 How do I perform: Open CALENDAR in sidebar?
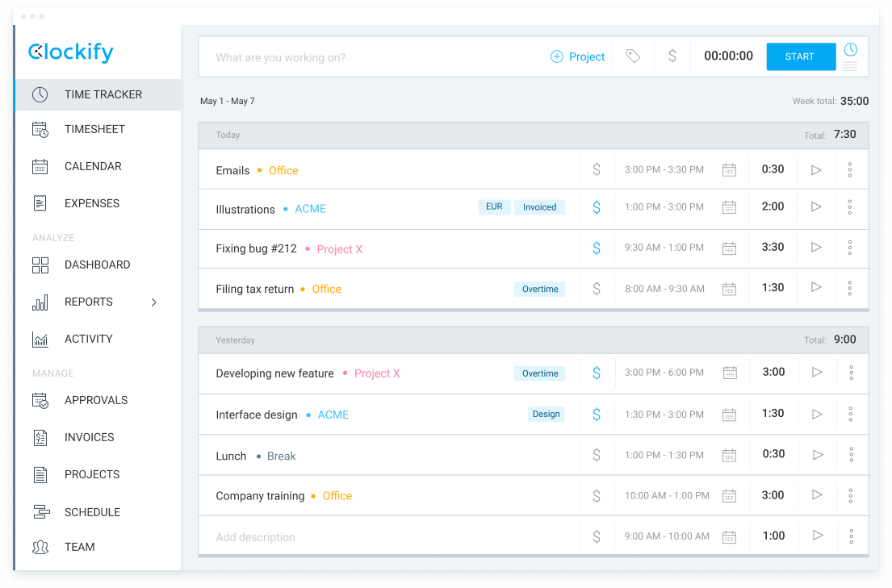click(x=98, y=166)
